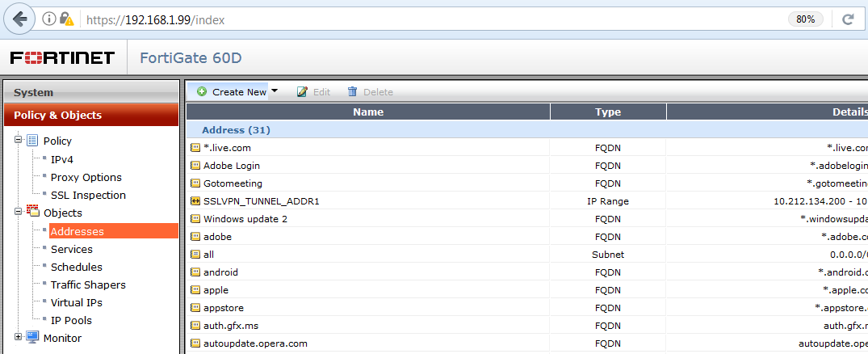The image size is (868, 354).
Task: Select the android address name
Action: tap(220, 272)
